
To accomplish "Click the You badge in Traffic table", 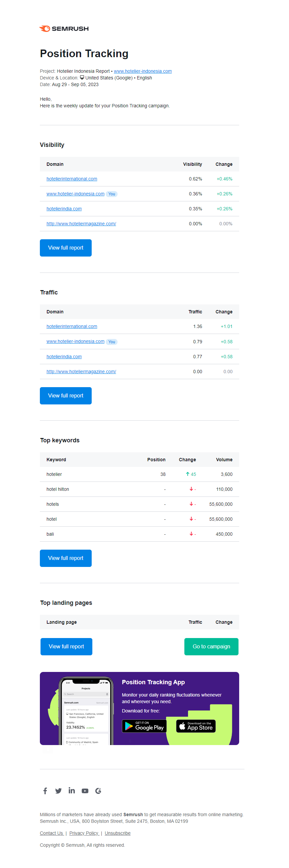I will click(x=112, y=342).
